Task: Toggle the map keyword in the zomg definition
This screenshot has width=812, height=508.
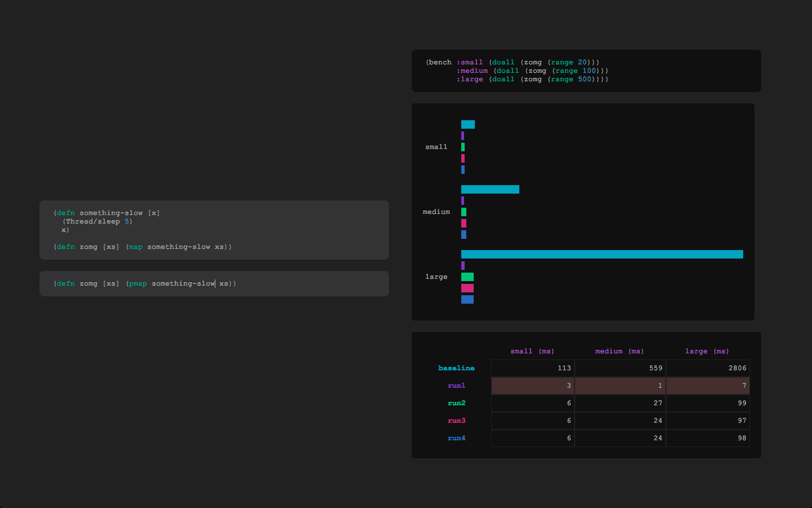Action: (135, 247)
